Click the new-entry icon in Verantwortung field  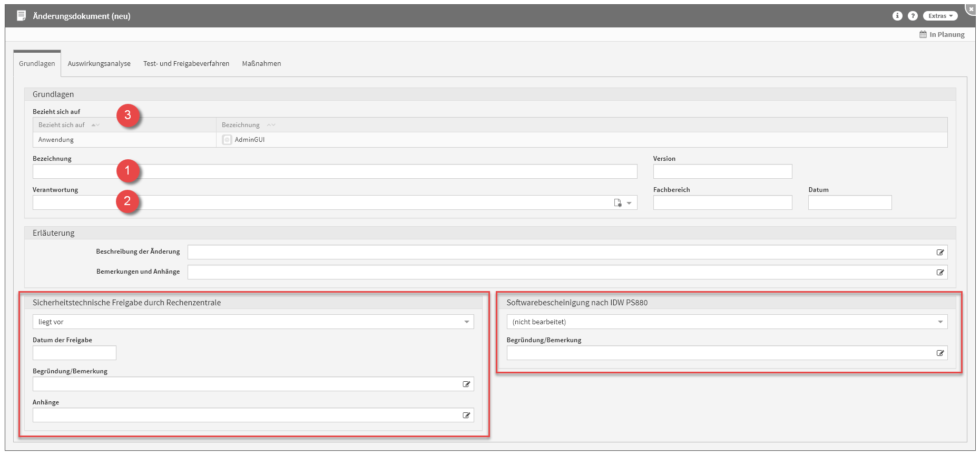coord(618,203)
